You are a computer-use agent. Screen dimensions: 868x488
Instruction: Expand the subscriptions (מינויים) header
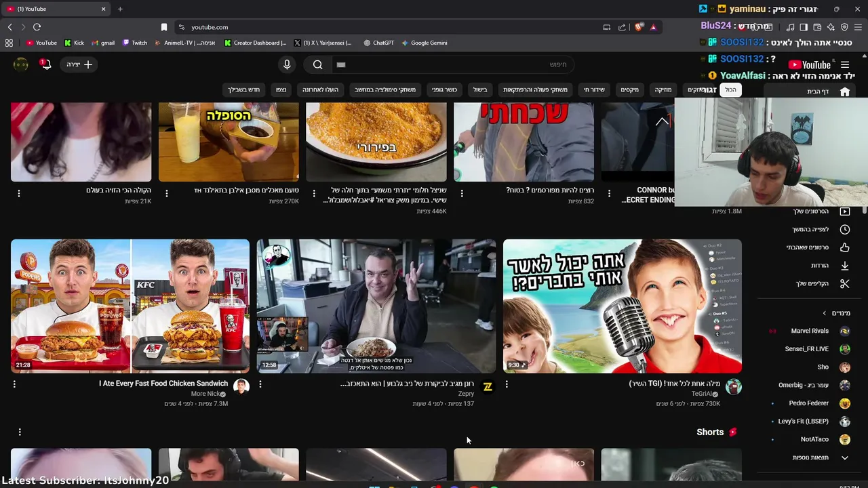(x=836, y=312)
